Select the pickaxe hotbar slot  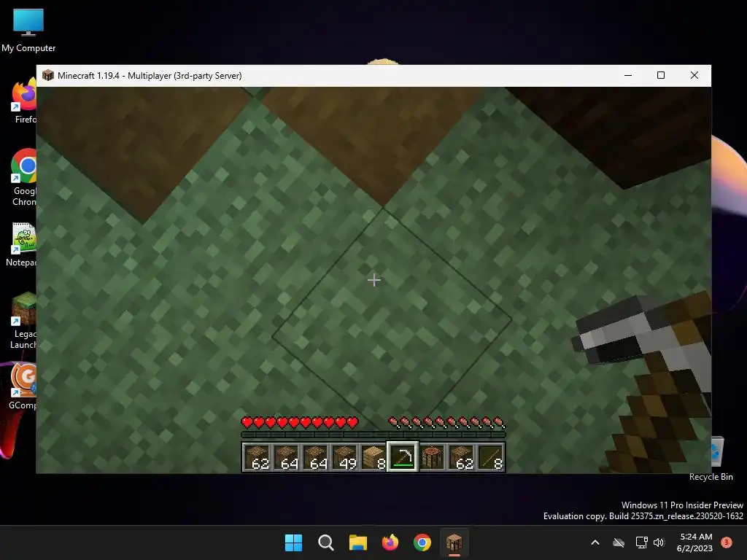(x=403, y=456)
